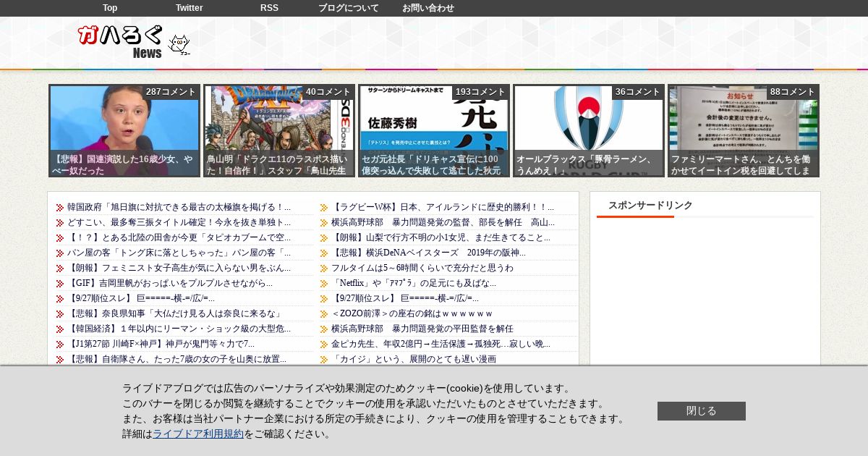
Task: Open the 国連演説した16歳少女 featured thumbnail
Action: [124, 131]
